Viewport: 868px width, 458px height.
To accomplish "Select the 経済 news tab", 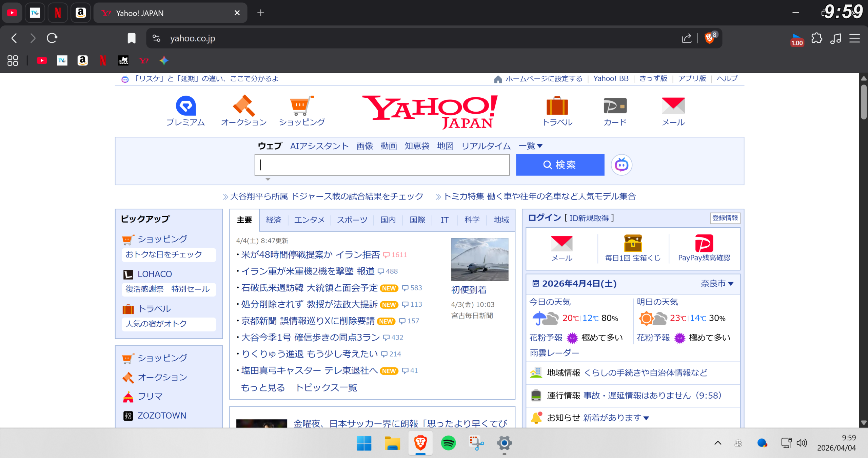I will point(274,220).
